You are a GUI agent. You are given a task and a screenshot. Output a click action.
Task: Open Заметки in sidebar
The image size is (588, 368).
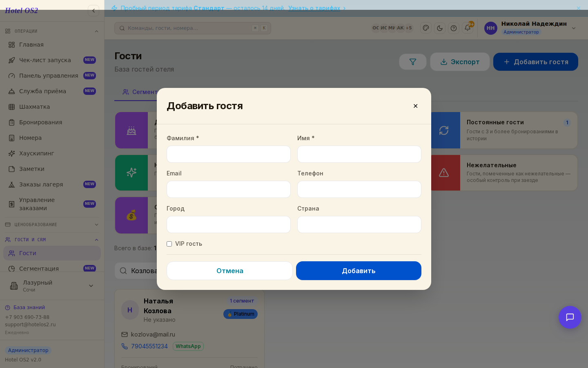(x=52, y=169)
